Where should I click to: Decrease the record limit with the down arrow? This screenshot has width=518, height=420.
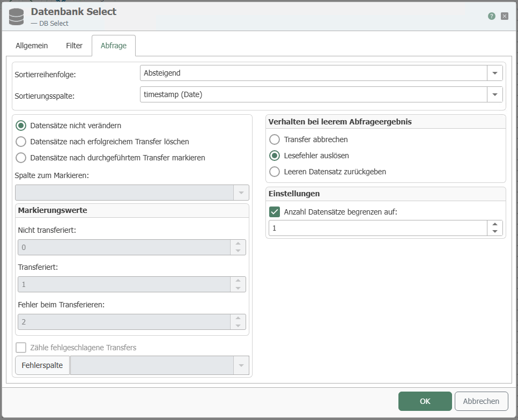(495, 232)
